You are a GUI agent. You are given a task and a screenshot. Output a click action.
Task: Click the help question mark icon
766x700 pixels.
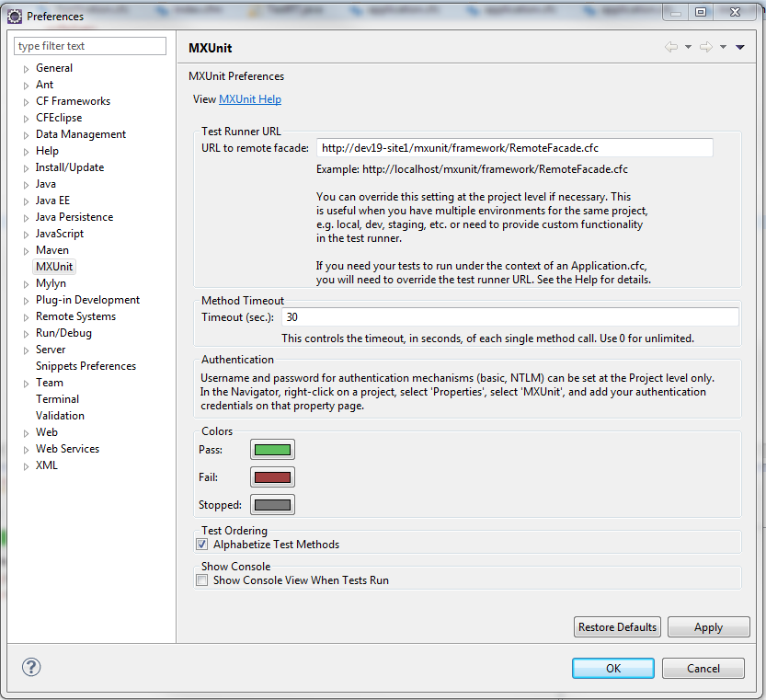[31, 667]
